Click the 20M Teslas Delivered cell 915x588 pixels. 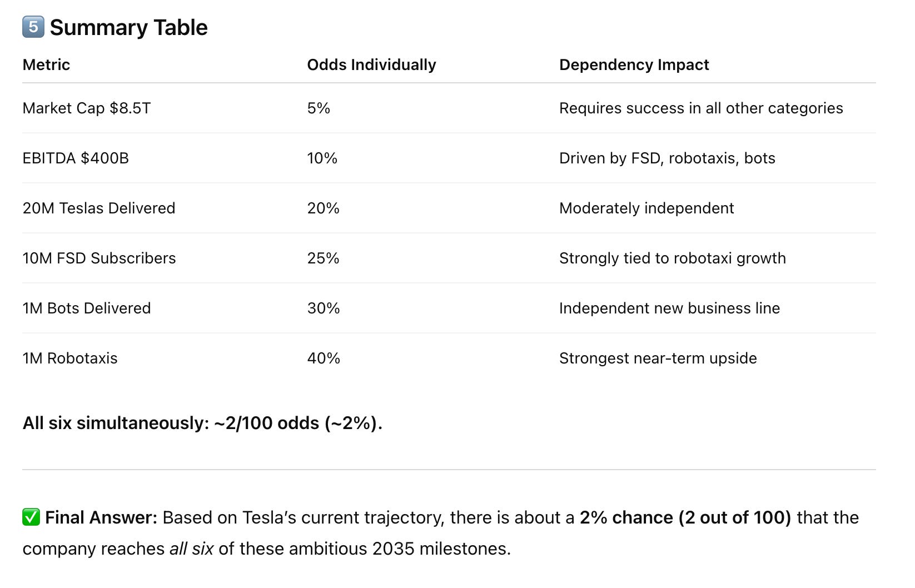[x=99, y=208]
